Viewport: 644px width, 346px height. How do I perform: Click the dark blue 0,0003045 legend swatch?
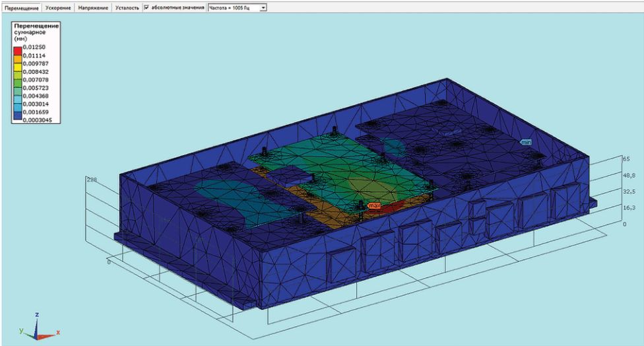tap(18, 116)
